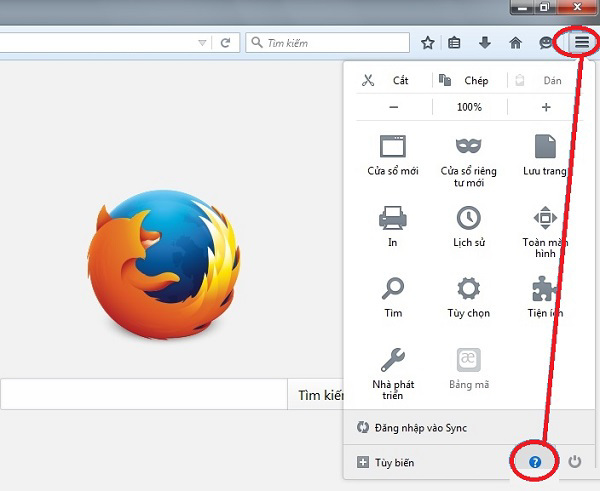This screenshot has width=600, height=491.
Task: Open the URL bar history dropdown arrow
Action: pyautogui.click(x=203, y=43)
